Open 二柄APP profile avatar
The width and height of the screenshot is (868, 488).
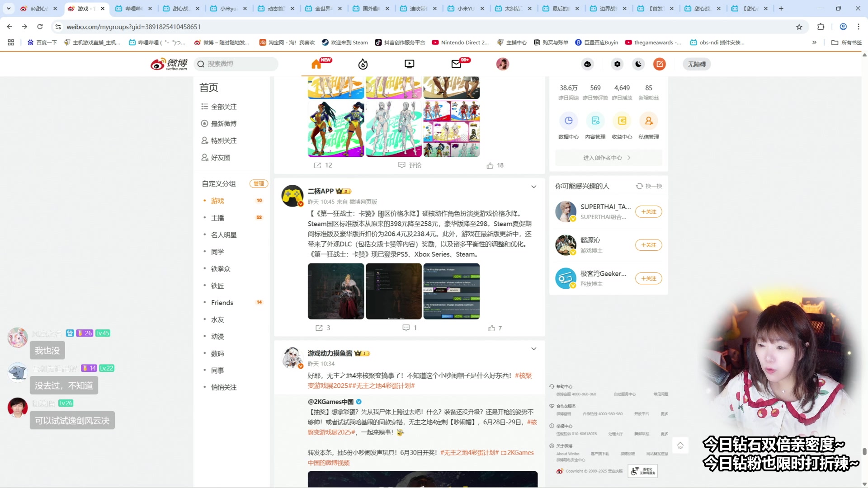coord(292,196)
